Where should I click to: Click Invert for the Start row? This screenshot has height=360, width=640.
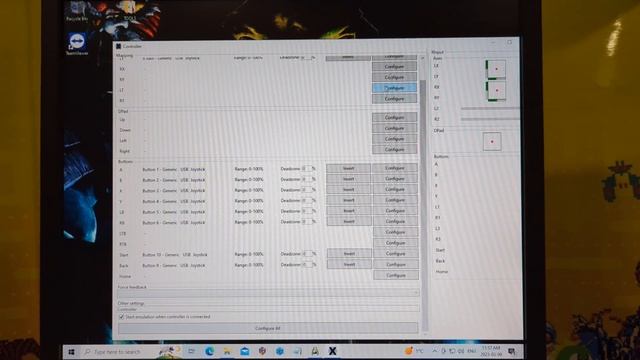(x=349, y=253)
